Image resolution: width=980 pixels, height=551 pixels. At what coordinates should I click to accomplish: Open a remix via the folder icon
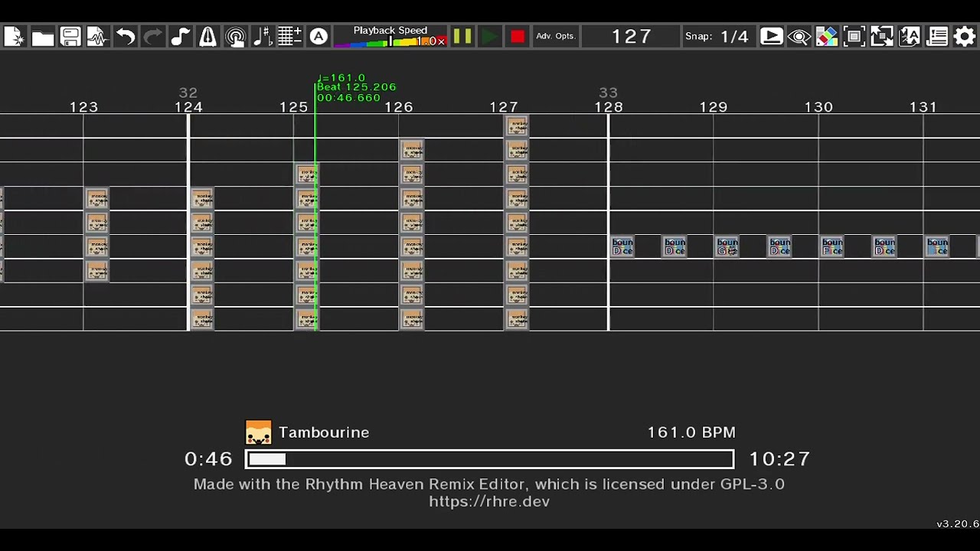tap(43, 37)
